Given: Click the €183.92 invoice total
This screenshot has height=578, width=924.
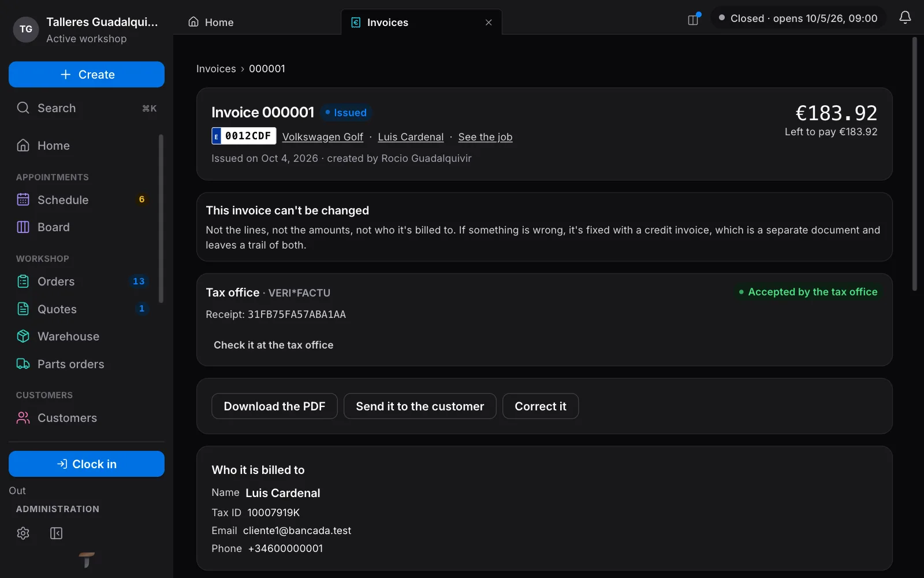Looking at the screenshot, I should [836, 113].
